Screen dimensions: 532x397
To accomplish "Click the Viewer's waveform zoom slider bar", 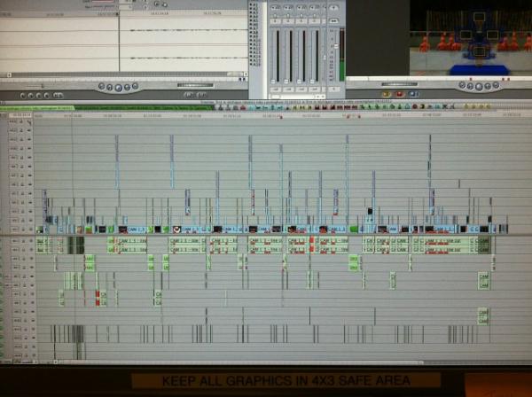I will tap(235, 74).
